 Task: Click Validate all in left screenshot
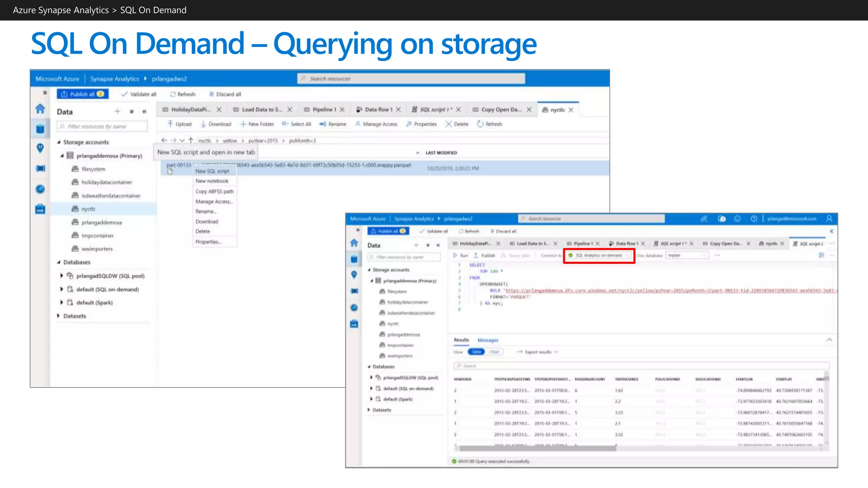pos(139,94)
